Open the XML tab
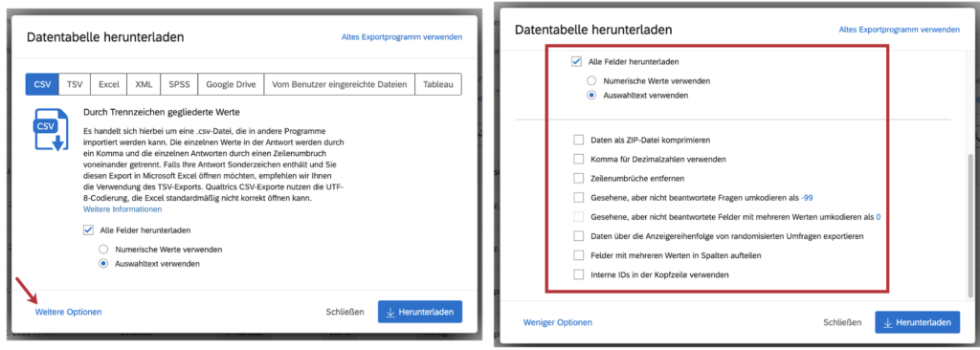 click(x=144, y=84)
